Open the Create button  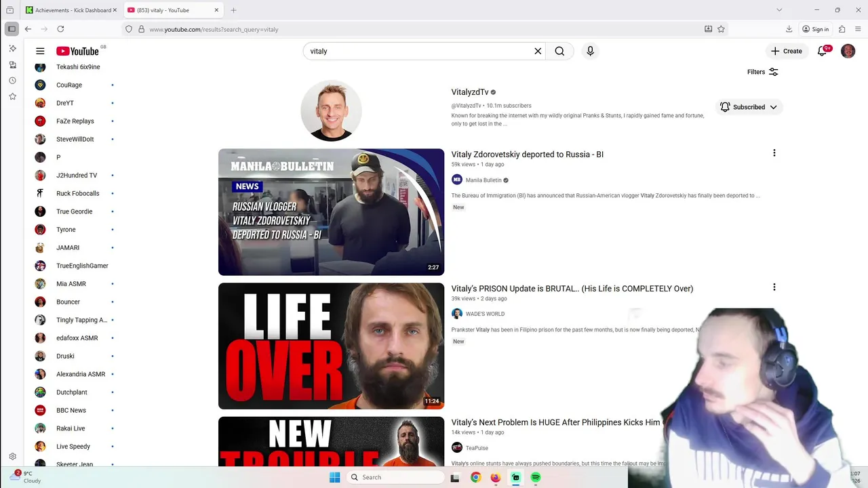coord(786,51)
